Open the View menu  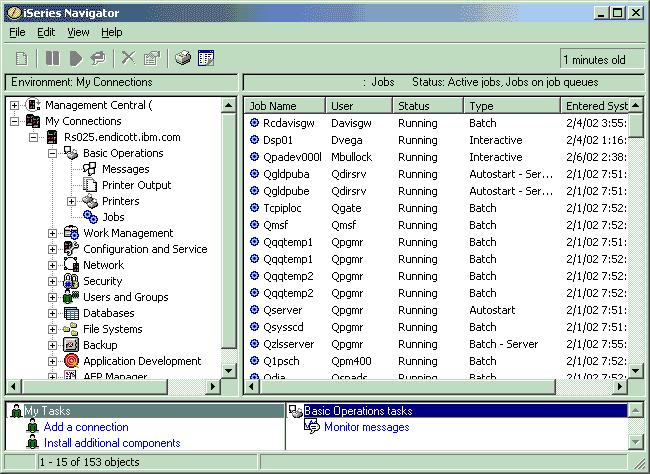click(x=78, y=32)
